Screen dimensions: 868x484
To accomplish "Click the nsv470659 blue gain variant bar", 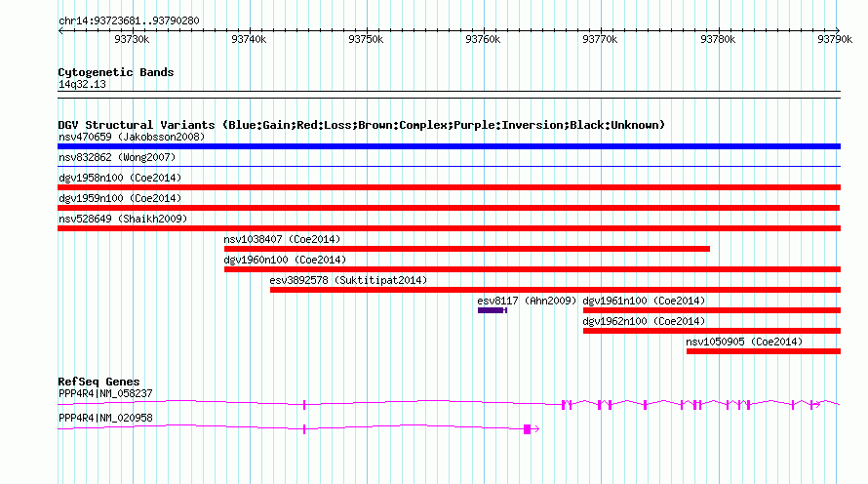I will tap(449, 146).
